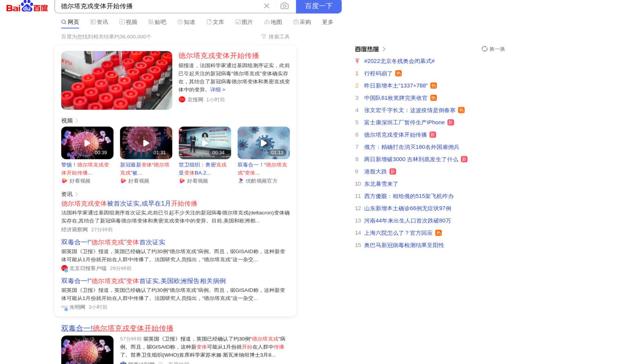The image size is (643, 364).
Task: Open 搜索工具 filter options
Action: tap(275, 37)
